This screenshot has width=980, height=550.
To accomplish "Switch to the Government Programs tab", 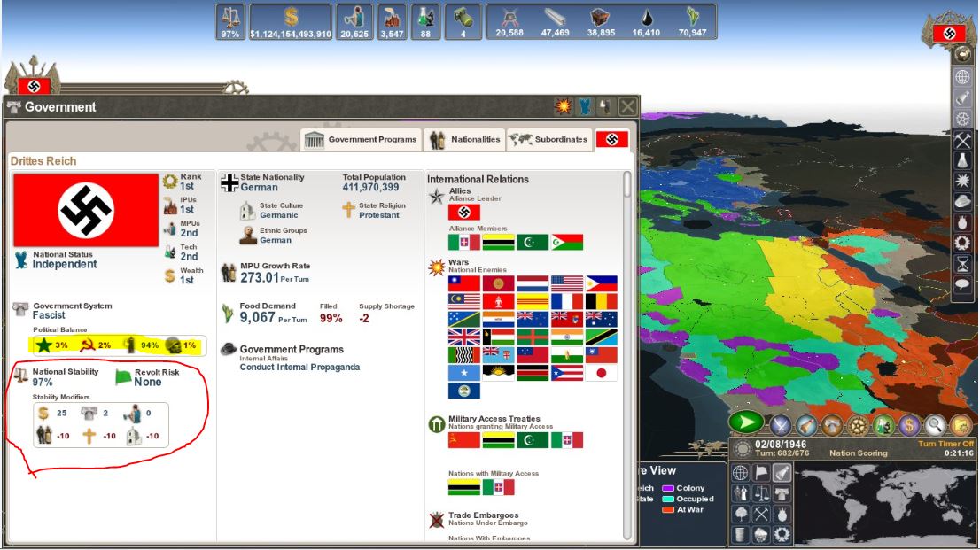I will [361, 139].
